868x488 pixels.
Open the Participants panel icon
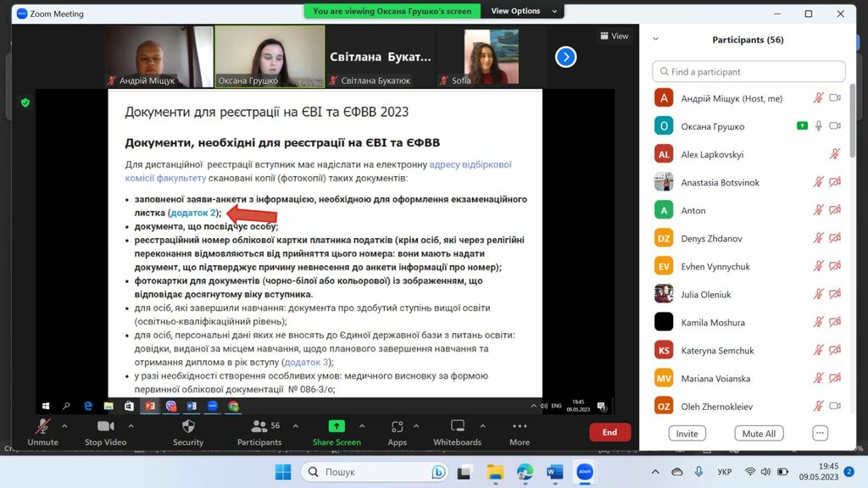pyautogui.click(x=254, y=426)
